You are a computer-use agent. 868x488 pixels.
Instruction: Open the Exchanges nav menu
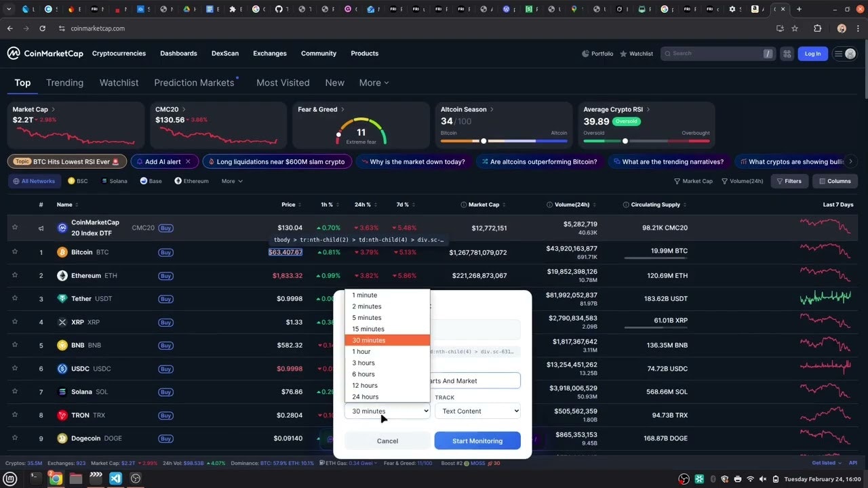[x=270, y=54]
